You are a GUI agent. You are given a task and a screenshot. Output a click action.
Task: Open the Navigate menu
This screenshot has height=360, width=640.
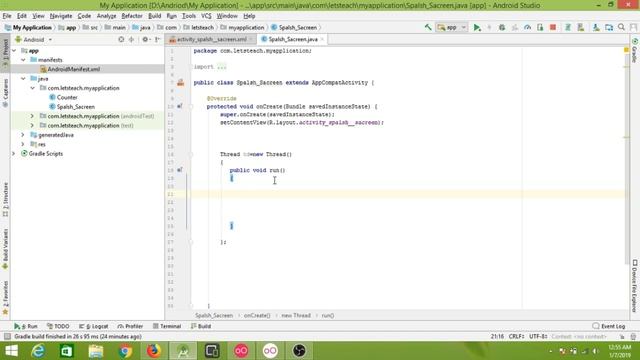coord(61,16)
